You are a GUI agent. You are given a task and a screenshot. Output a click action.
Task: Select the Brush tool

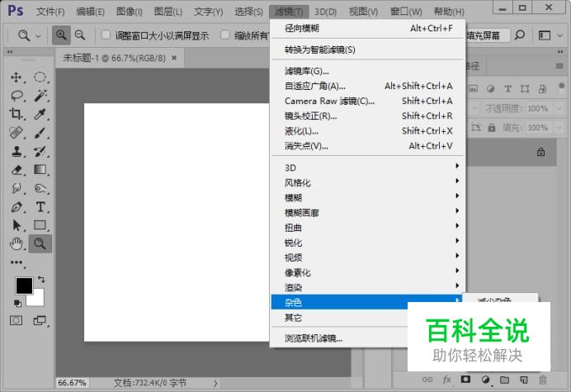(40, 133)
